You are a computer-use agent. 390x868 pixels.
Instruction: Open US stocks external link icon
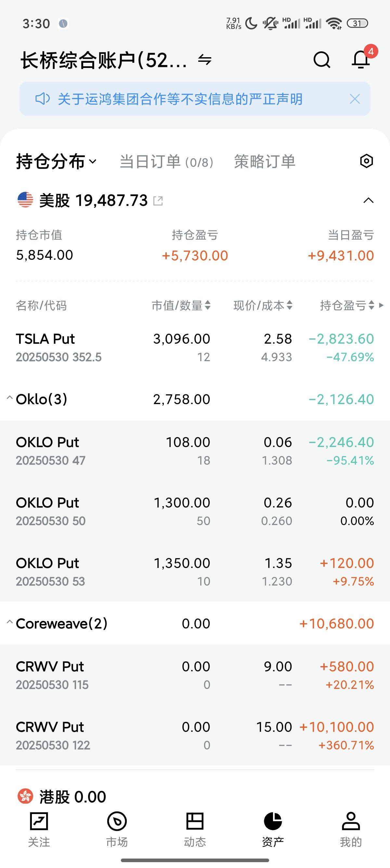coord(158,201)
